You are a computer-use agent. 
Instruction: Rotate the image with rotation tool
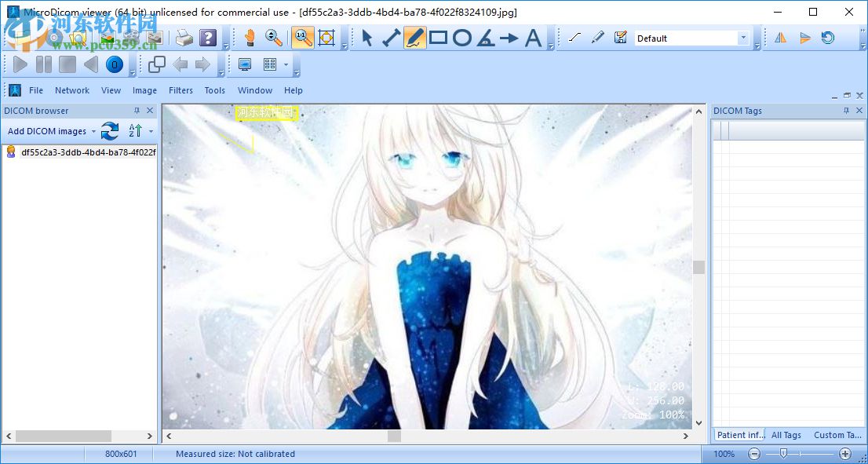(827, 38)
